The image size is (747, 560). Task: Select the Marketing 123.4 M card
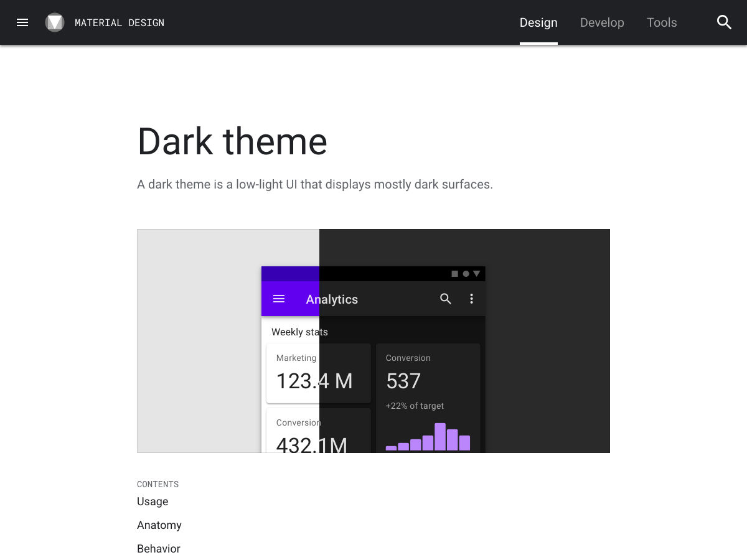[319, 373]
